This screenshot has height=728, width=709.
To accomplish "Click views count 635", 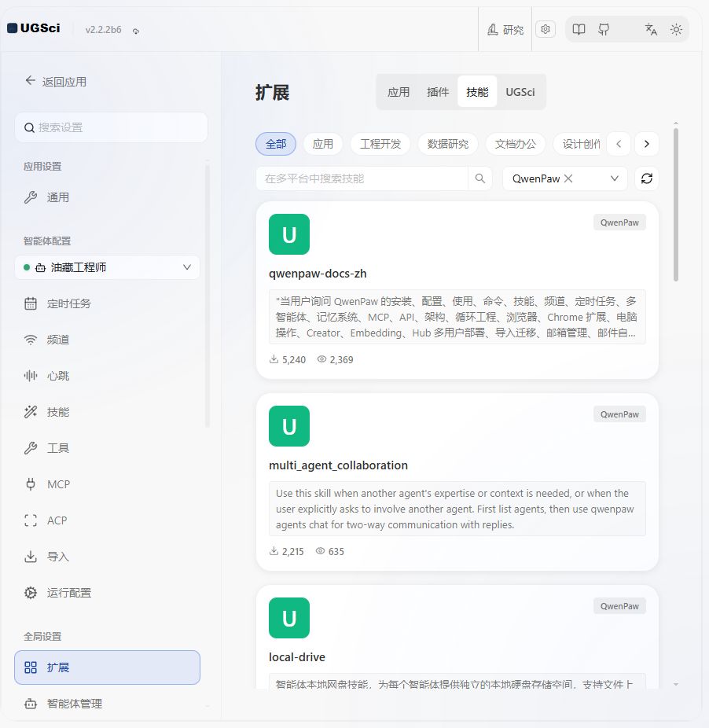I will click(x=329, y=551).
